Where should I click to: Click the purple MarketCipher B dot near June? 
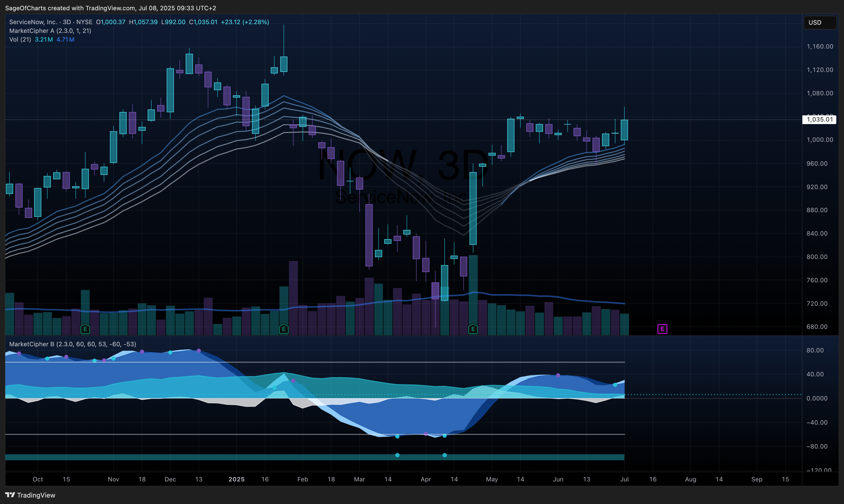click(x=558, y=375)
